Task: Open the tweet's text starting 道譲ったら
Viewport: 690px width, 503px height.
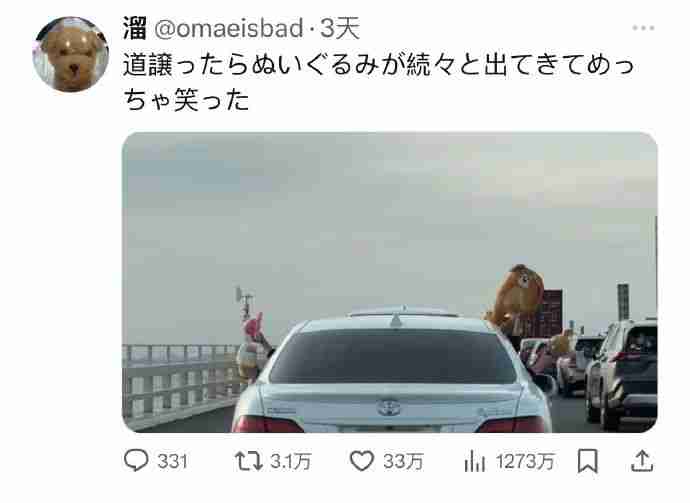Action: coord(378,81)
